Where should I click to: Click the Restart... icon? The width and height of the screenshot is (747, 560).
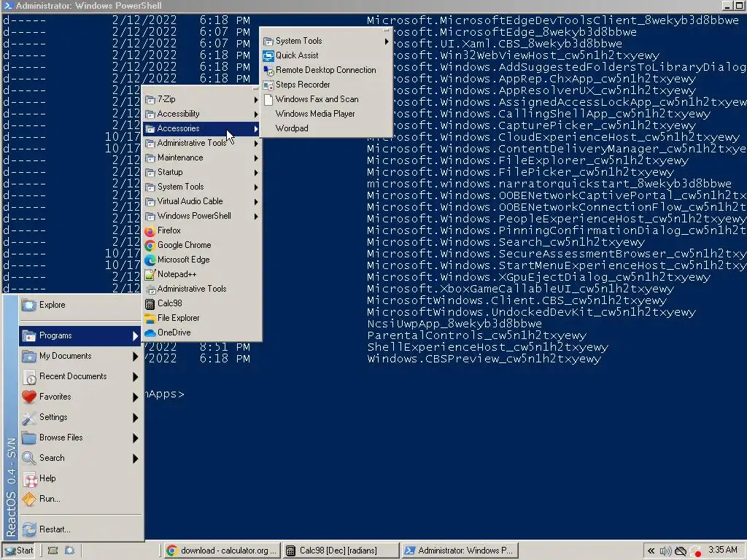pos(29,529)
